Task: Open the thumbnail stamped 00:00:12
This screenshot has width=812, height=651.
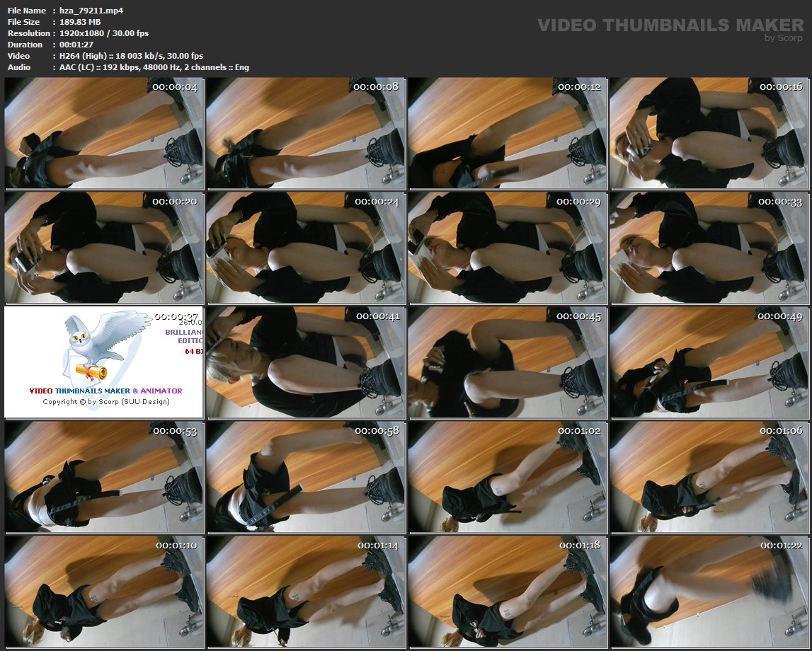Action: click(x=507, y=133)
